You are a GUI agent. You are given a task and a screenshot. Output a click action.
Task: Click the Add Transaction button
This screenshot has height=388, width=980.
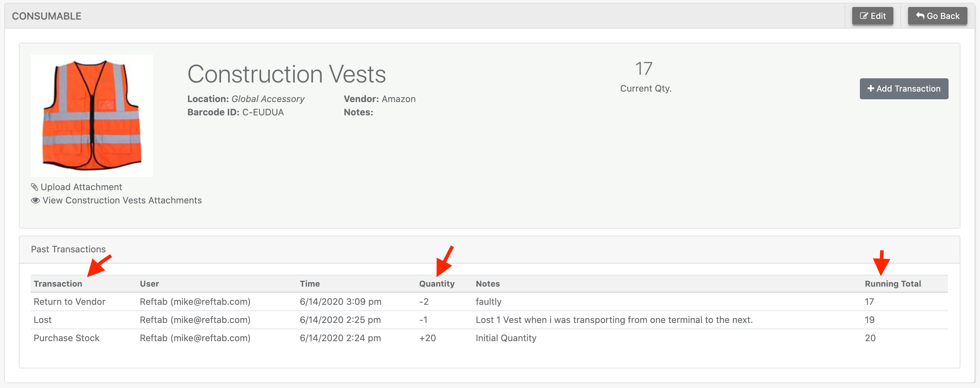[x=904, y=89]
